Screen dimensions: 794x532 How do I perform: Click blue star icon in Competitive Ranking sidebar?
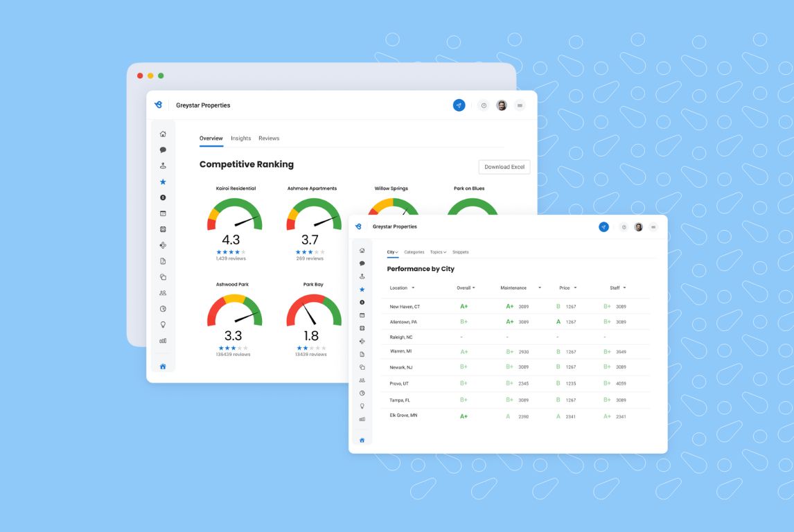pyautogui.click(x=163, y=181)
